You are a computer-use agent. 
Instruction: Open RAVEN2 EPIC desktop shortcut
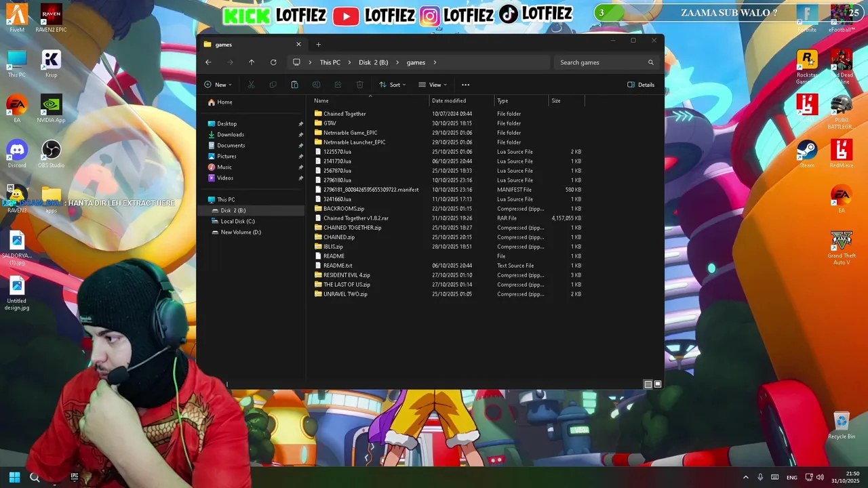coord(51,18)
